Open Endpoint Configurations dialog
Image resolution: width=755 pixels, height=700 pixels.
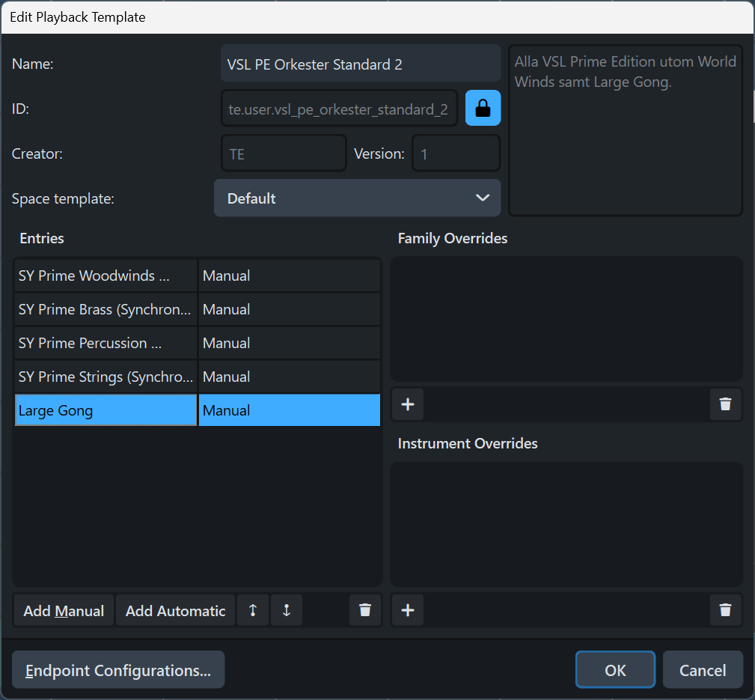click(x=118, y=669)
